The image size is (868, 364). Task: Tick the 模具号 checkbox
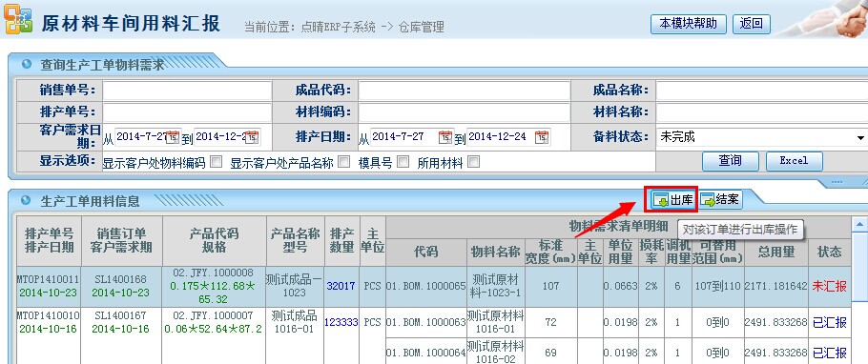[x=403, y=162]
